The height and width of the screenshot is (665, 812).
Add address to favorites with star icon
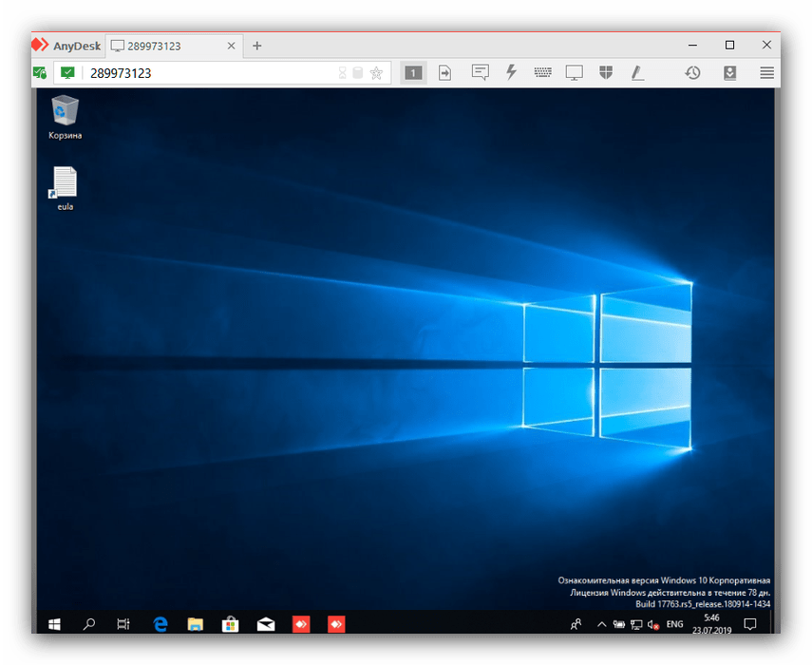[x=376, y=73]
